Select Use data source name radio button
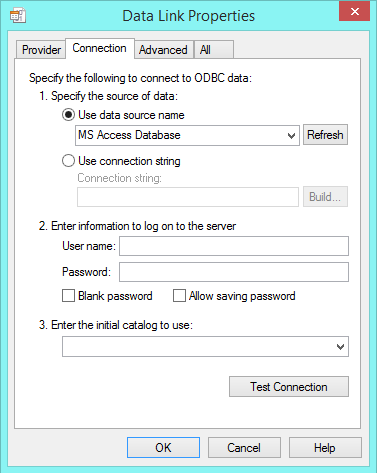377x473 pixels. pyautogui.click(x=68, y=115)
